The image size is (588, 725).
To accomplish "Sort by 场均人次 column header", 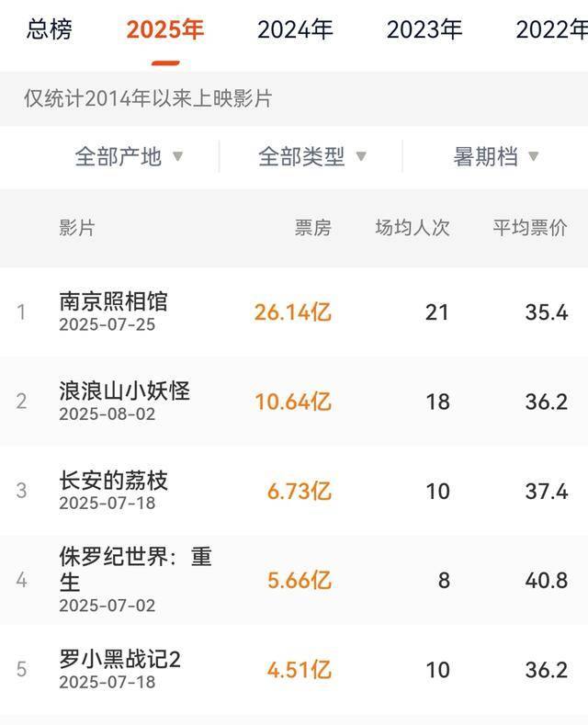I will [x=413, y=229].
